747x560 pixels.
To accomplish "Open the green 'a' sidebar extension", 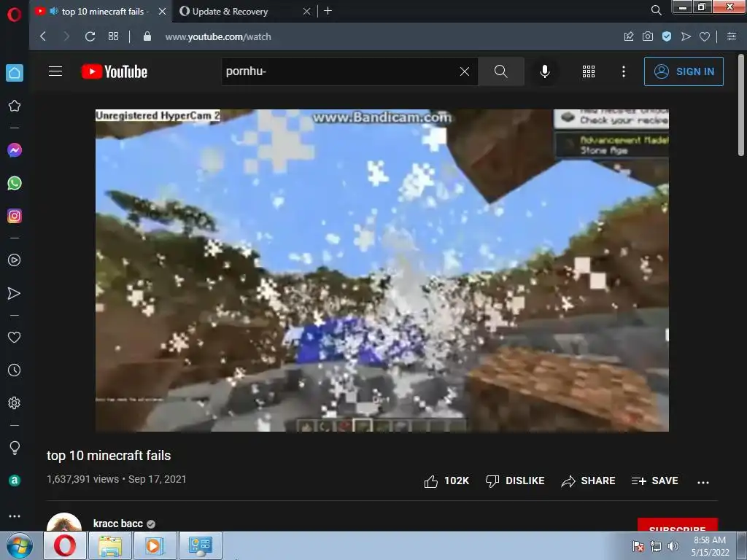I will point(15,480).
